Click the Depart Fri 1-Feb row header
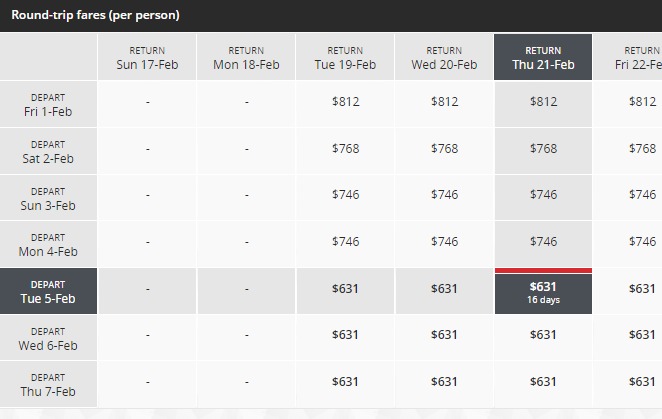The height and width of the screenshot is (419, 662). click(49, 105)
